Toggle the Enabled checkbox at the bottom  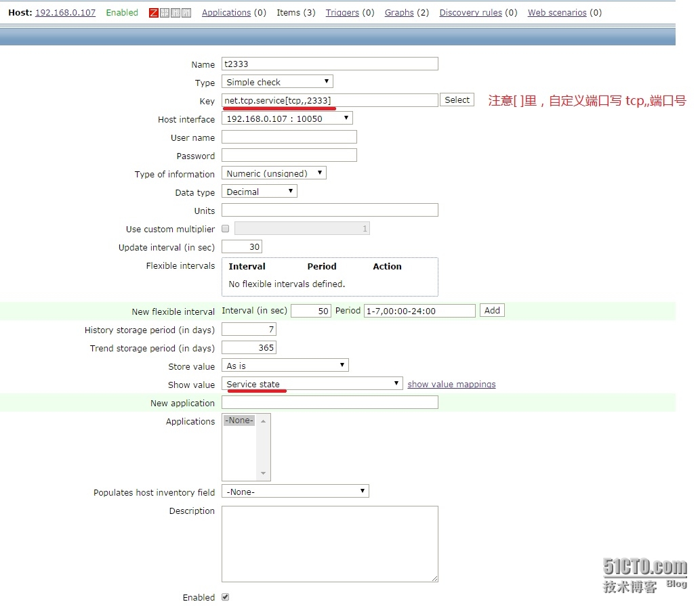[x=226, y=597]
